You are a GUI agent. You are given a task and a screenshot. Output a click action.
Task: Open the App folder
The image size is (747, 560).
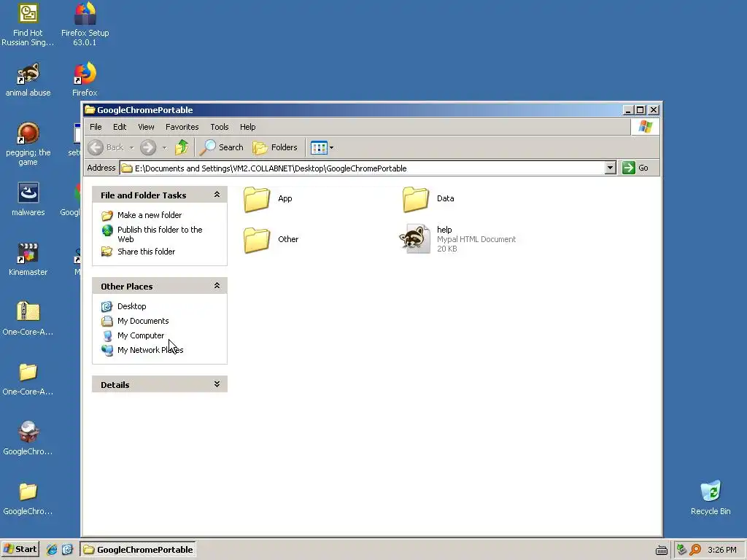click(x=268, y=199)
